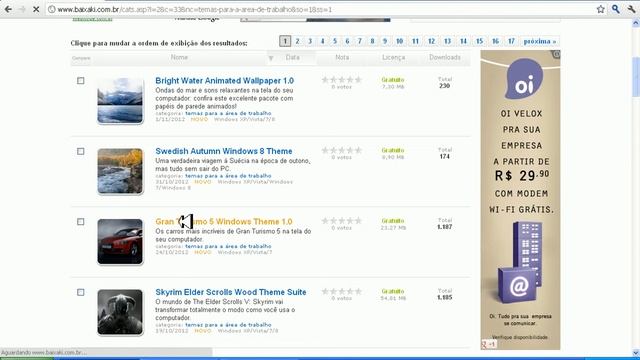Rate Bright Water using its star rating
Image resolution: width=640 pixels, height=360 pixels.
point(342,80)
